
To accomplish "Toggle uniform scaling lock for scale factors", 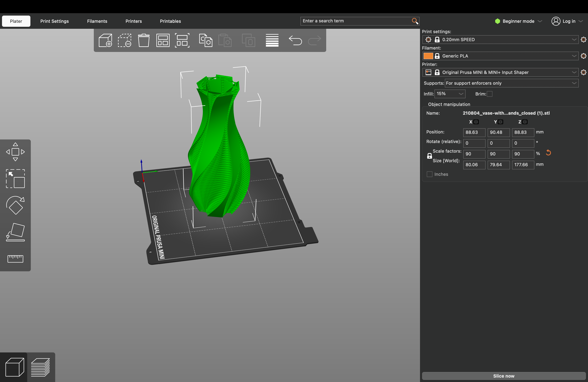I will point(430,155).
